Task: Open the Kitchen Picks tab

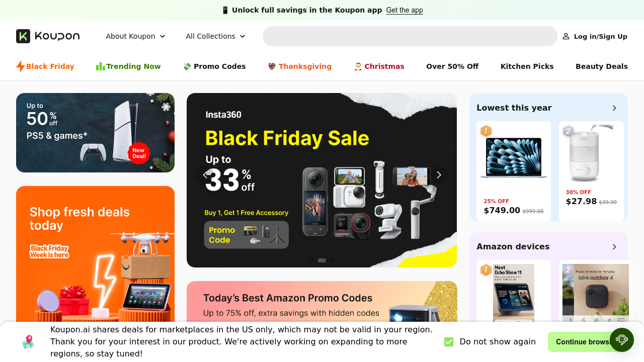Action: coord(527,66)
